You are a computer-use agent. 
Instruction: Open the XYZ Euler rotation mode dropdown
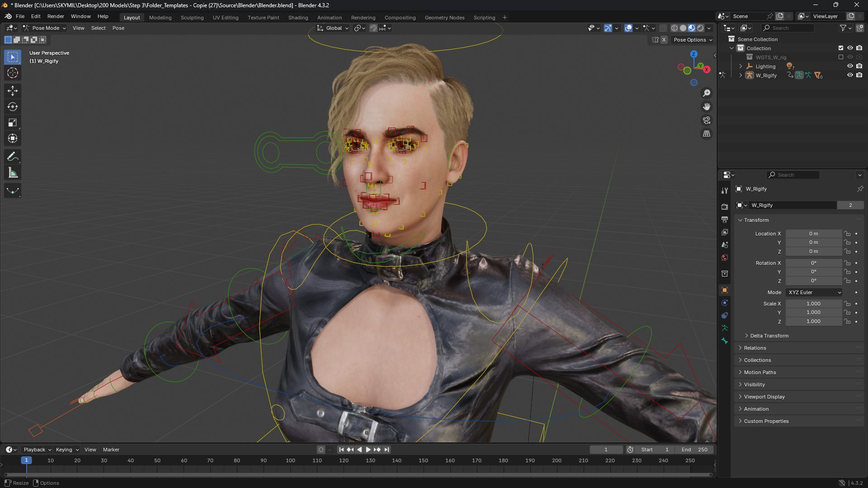[x=814, y=292]
